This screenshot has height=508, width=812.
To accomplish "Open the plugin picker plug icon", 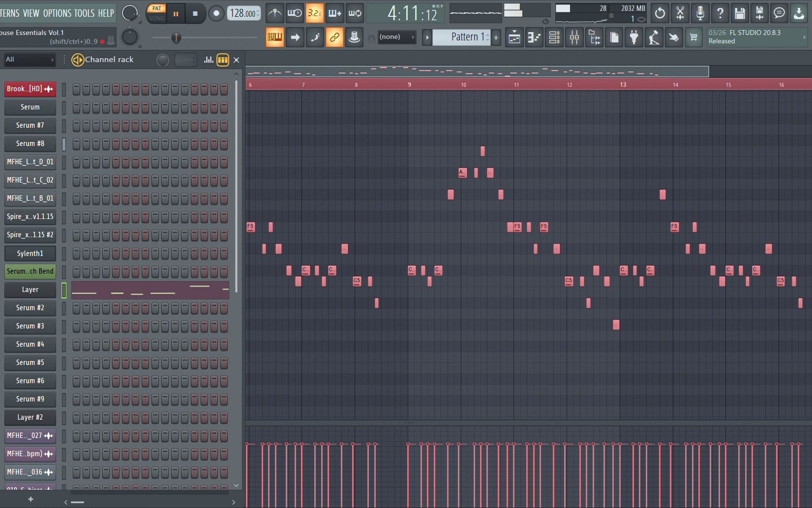I will pyautogui.click(x=634, y=37).
